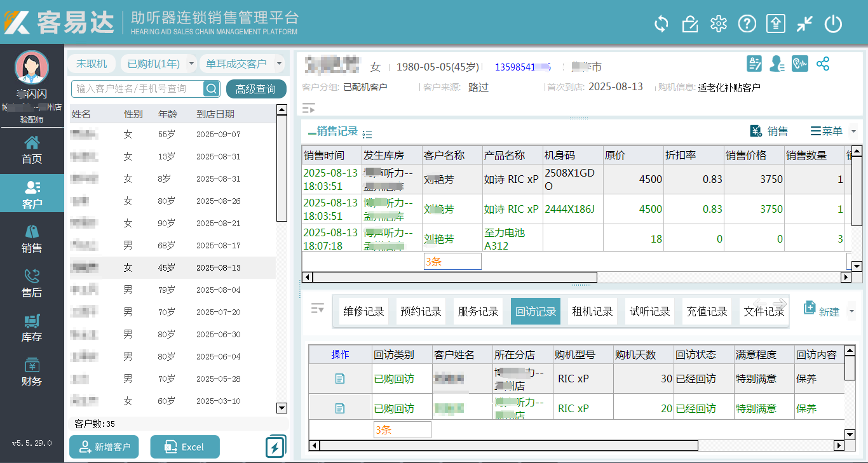The image size is (868, 463).
Task: Click the magnifier search icon
Action: (x=211, y=88)
